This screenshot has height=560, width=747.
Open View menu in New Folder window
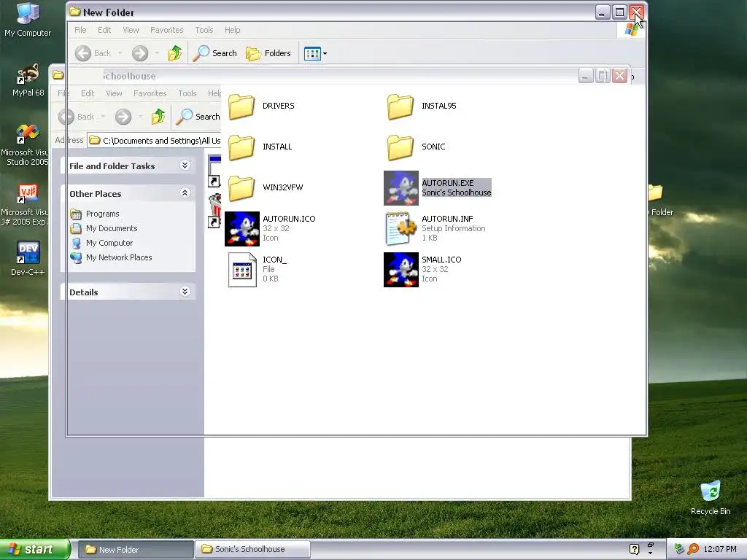tap(131, 30)
